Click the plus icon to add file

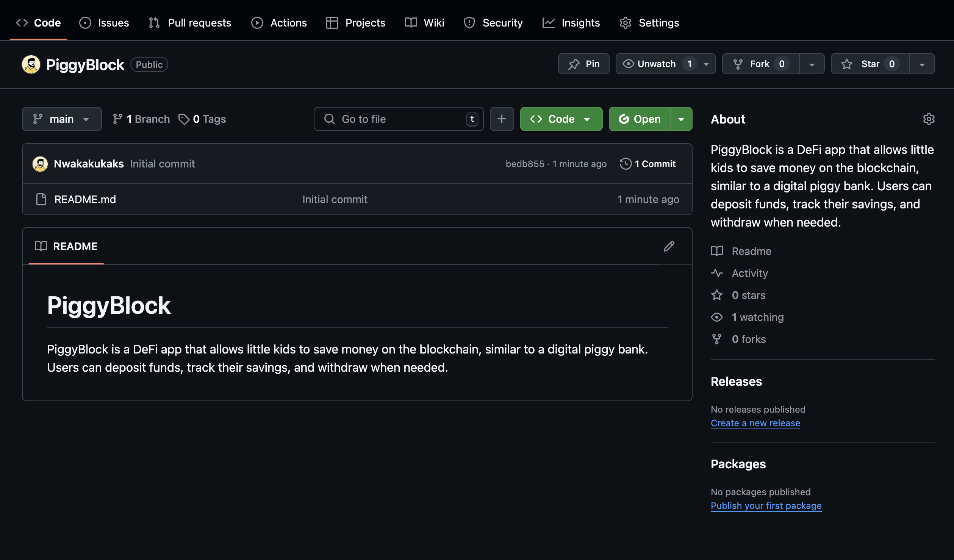pyautogui.click(x=502, y=119)
